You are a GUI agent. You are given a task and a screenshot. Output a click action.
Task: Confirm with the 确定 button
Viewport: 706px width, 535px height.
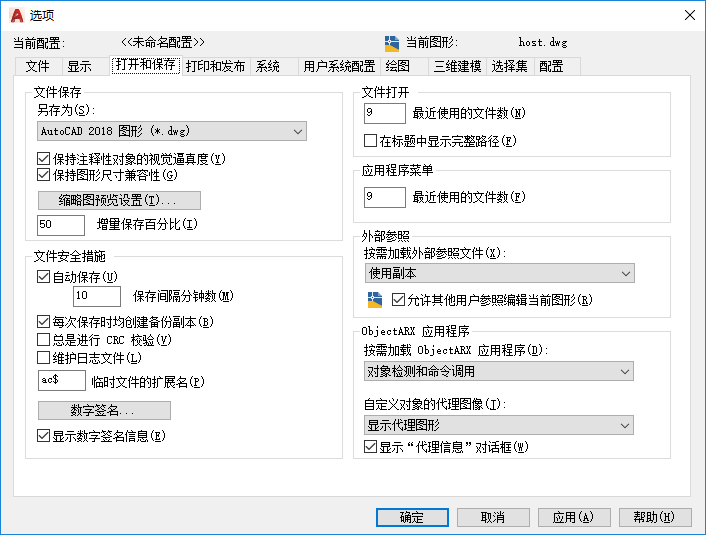pos(412,517)
